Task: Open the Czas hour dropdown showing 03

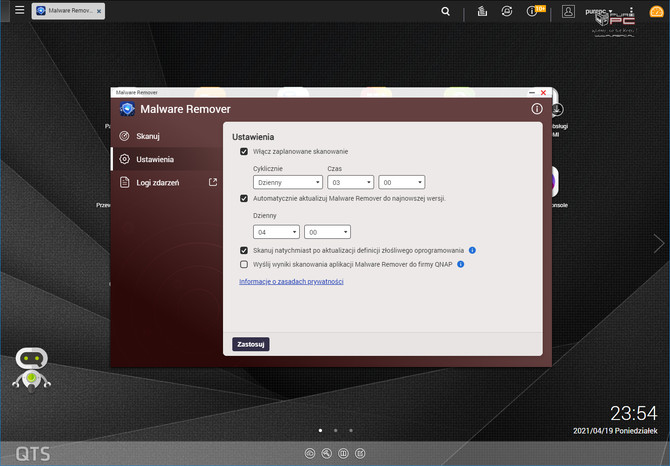Action: pyautogui.click(x=350, y=182)
